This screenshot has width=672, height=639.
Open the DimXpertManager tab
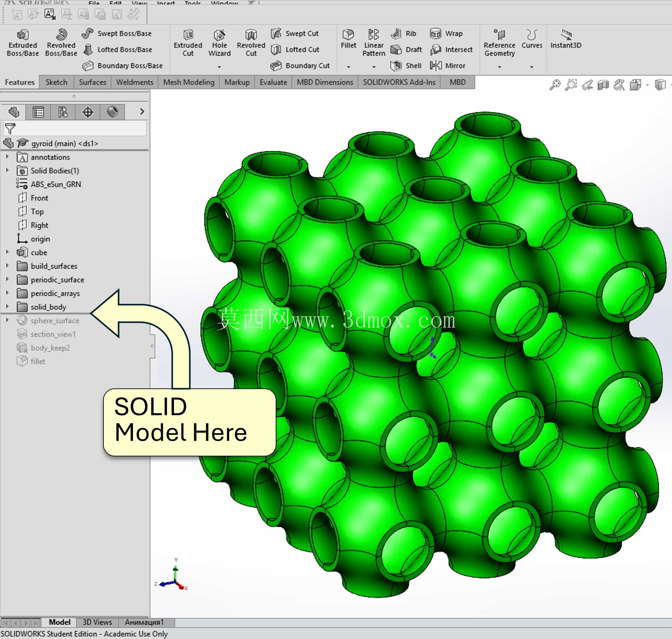[x=88, y=112]
